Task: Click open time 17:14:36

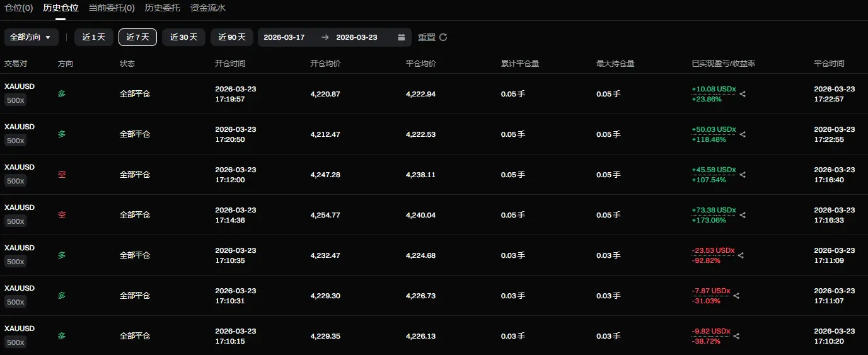Action: click(230, 220)
